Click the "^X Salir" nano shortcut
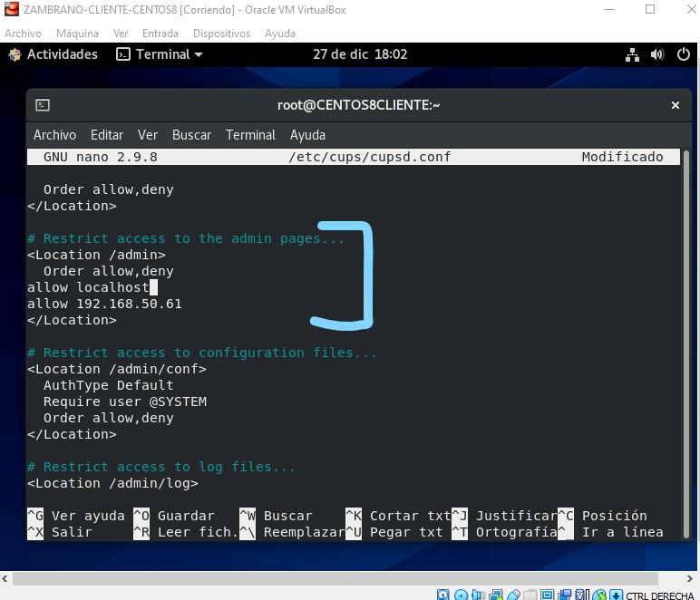700x600 pixels. (x=59, y=532)
